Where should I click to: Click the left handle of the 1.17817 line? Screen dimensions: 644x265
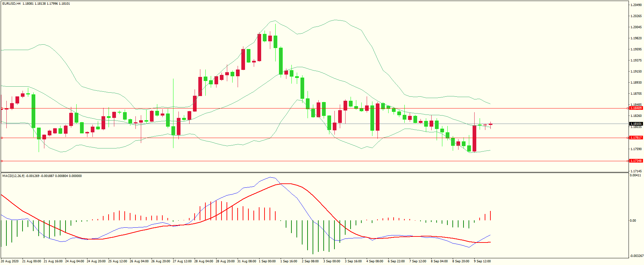click(x=2, y=138)
